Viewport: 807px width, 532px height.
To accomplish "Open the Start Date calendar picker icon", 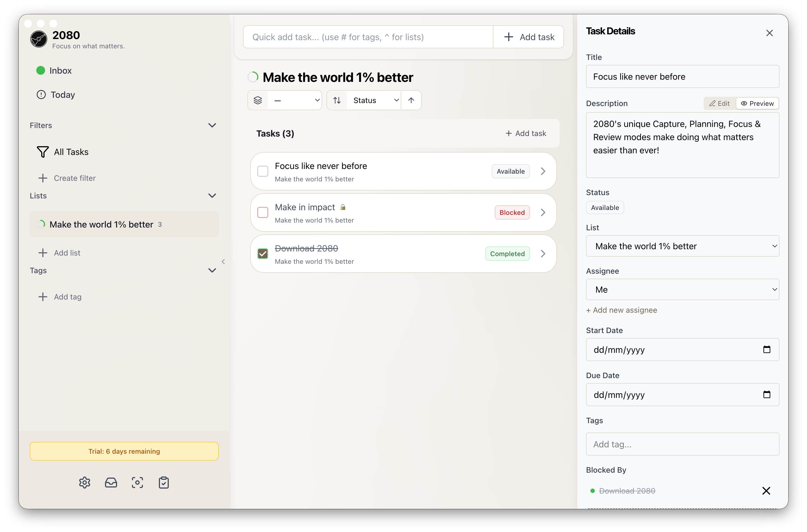I will [x=766, y=349].
